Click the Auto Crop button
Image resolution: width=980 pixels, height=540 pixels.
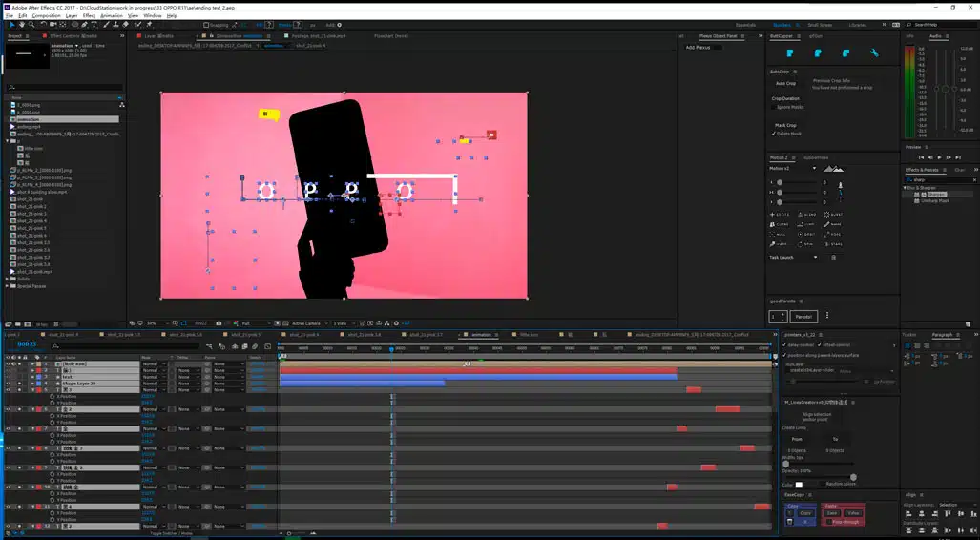pyautogui.click(x=785, y=83)
